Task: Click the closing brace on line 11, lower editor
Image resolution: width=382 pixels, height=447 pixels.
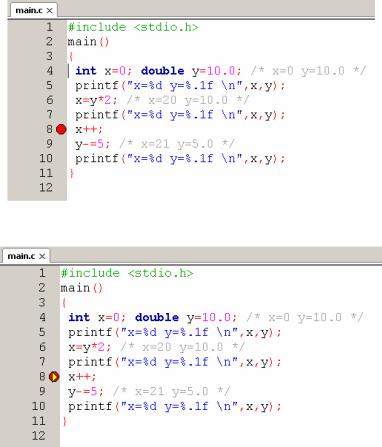Action: click(64, 421)
